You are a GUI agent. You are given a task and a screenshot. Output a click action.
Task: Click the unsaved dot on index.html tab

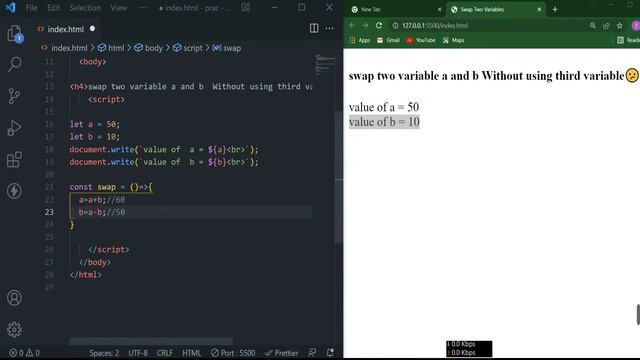[92, 29]
